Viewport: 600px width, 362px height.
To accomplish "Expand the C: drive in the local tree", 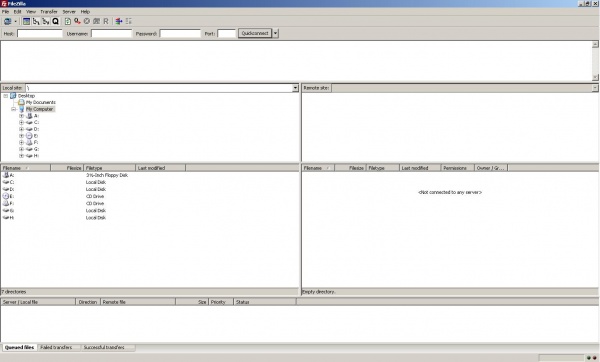I will [x=21, y=122].
